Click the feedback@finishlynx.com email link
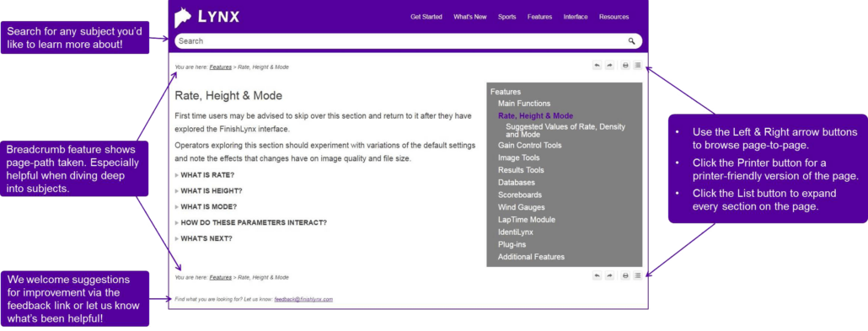The width and height of the screenshot is (868, 331). click(x=303, y=299)
